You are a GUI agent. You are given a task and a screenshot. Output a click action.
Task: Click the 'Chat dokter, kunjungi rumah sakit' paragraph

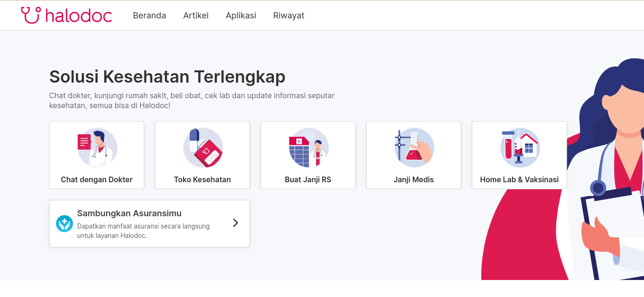click(192, 100)
